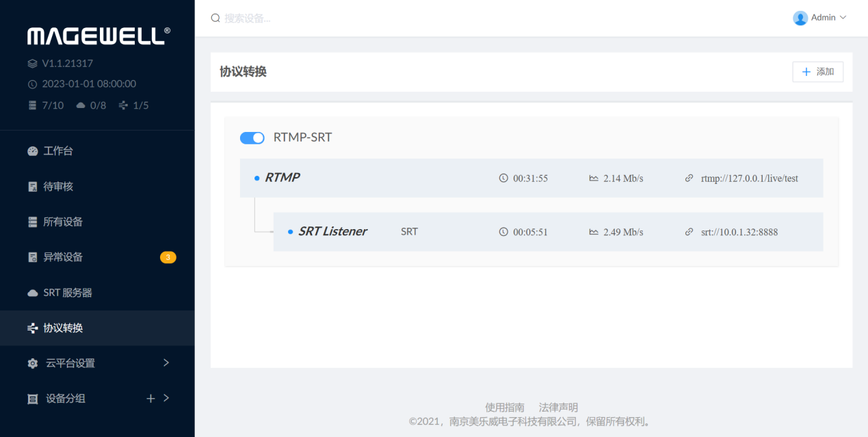Click the Admin user avatar icon
This screenshot has height=437, width=868.
tap(800, 18)
